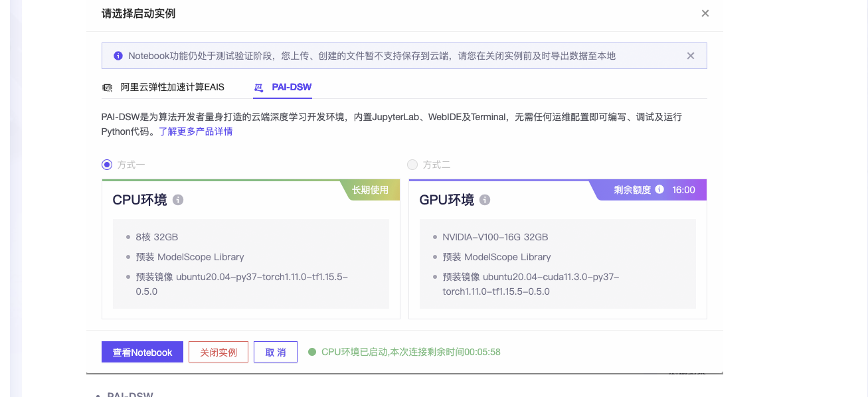Image resolution: width=868 pixels, height=397 pixels.
Task: Click the 请选择启动实例 dialog title
Action: [x=138, y=13]
